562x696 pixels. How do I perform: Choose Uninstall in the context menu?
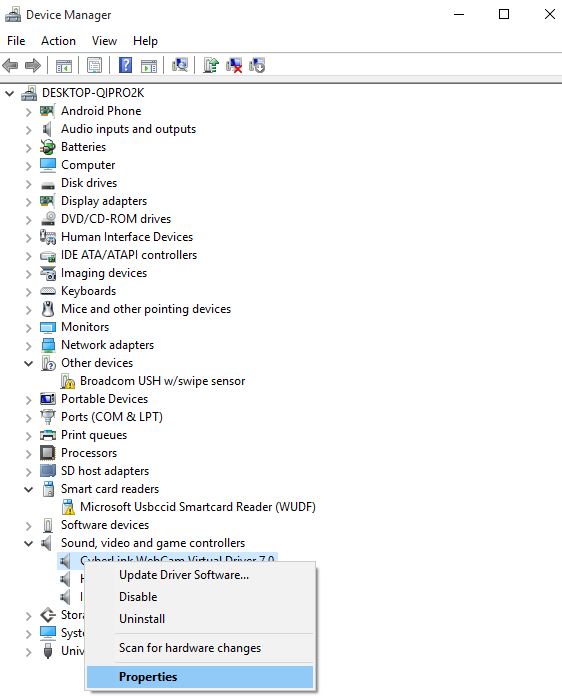200,619
